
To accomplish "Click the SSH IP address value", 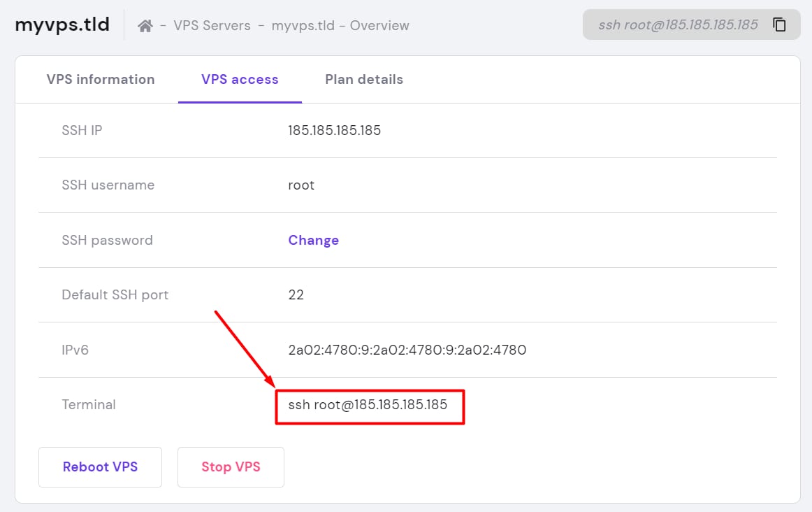I will click(334, 130).
